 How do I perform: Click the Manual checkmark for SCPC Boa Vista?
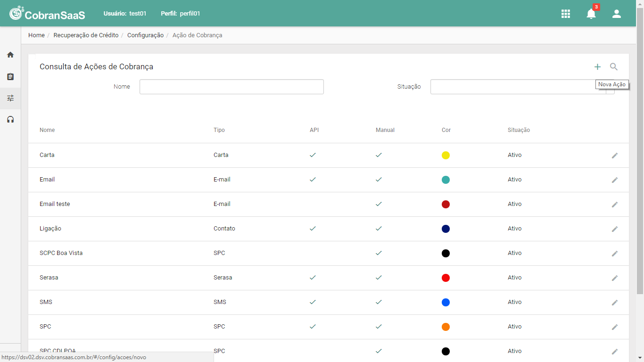pyautogui.click(x=379, y=253)
